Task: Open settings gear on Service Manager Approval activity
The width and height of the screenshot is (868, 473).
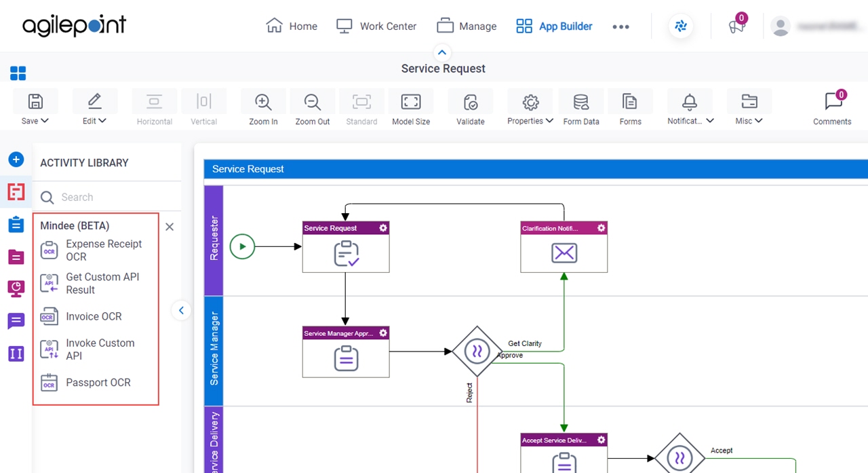Action: (383, 333)
